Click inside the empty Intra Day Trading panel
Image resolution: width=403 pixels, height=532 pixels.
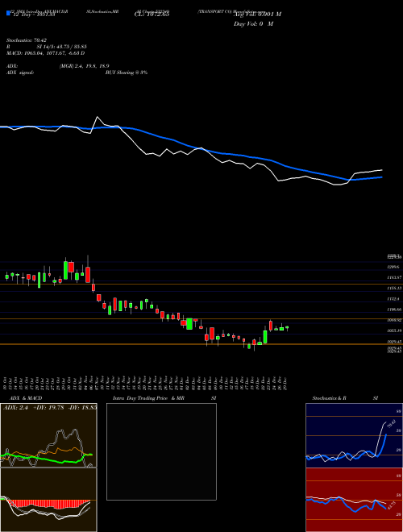161,451
